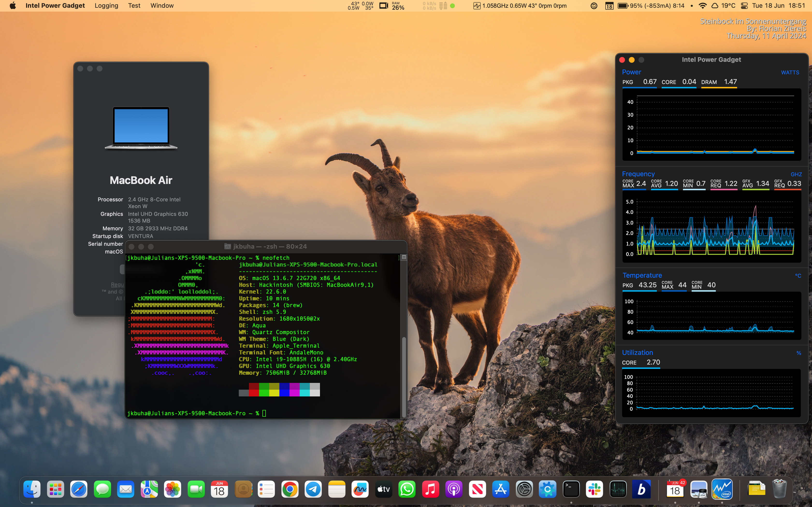Click the red color block in neofetch palette
The width and height of the screenshot is (812, 507).
coord(254,393)
